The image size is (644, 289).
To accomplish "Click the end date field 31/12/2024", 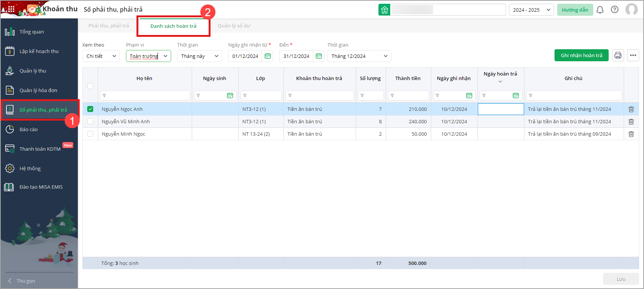I will (297, 56).
